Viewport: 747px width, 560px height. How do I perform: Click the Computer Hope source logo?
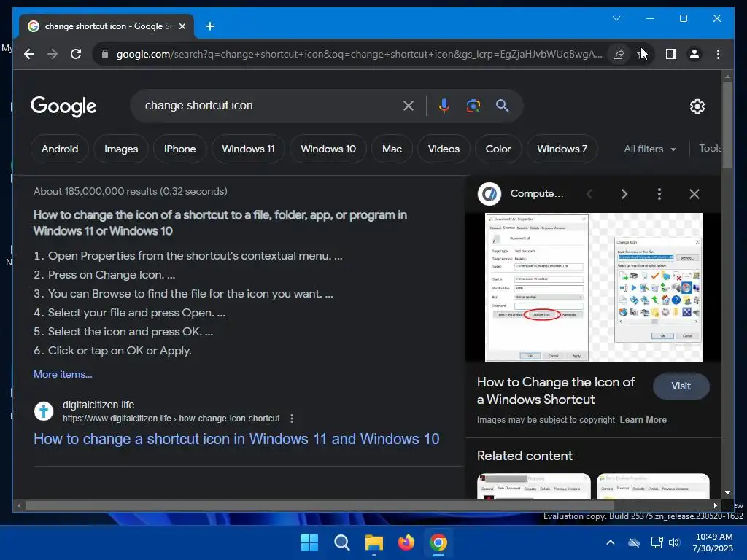[x=489, y=194]
